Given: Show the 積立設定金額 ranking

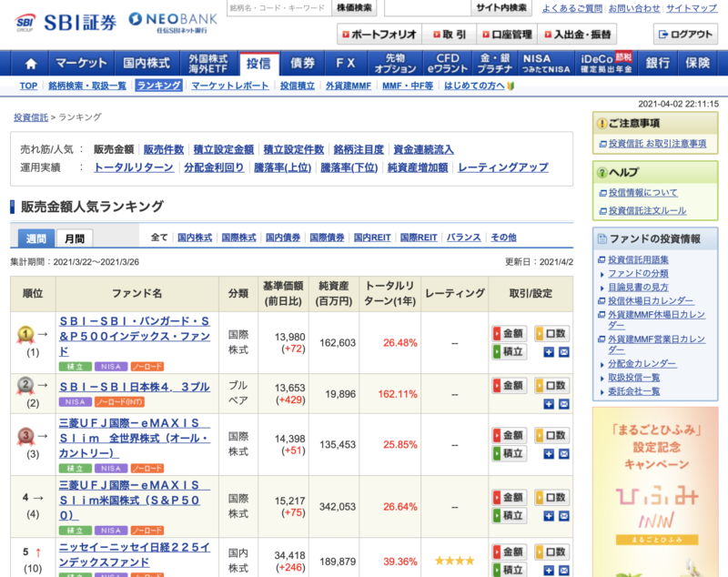Looking at the screenshot, I should (224, 149).
